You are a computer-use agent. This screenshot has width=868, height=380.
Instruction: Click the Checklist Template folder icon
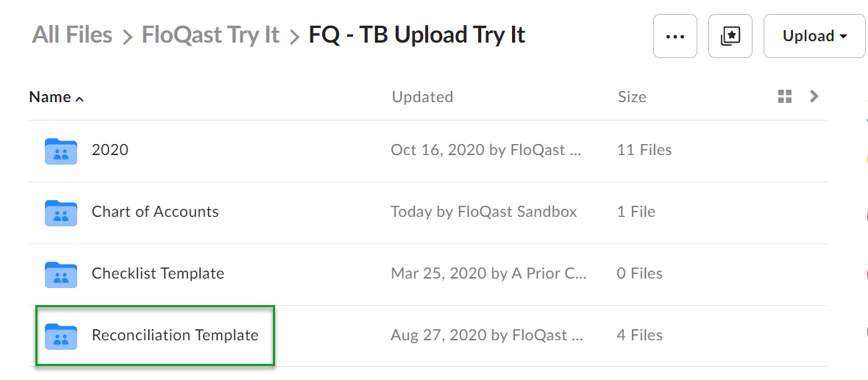pos(60,275)
